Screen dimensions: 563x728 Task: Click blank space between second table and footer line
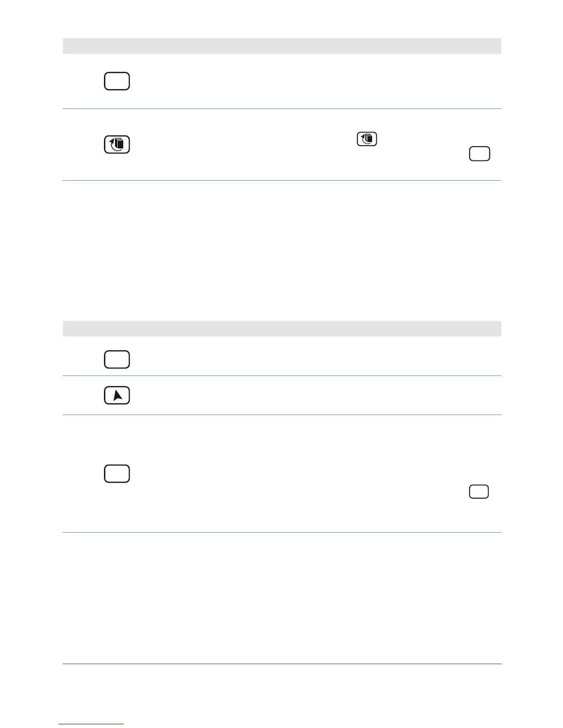tap(281, 597)
